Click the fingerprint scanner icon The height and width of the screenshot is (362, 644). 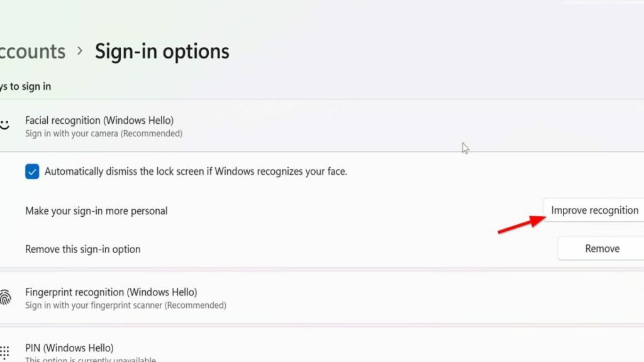[5, 297]
